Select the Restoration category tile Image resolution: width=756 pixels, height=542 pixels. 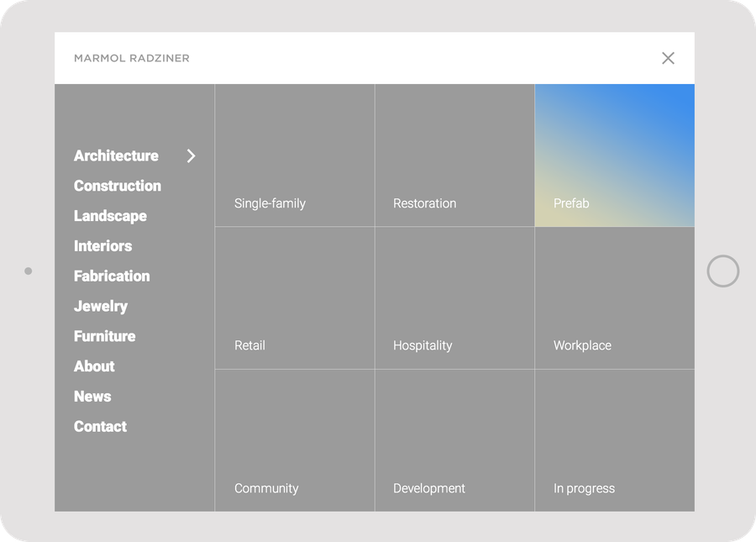coord(454,155)
